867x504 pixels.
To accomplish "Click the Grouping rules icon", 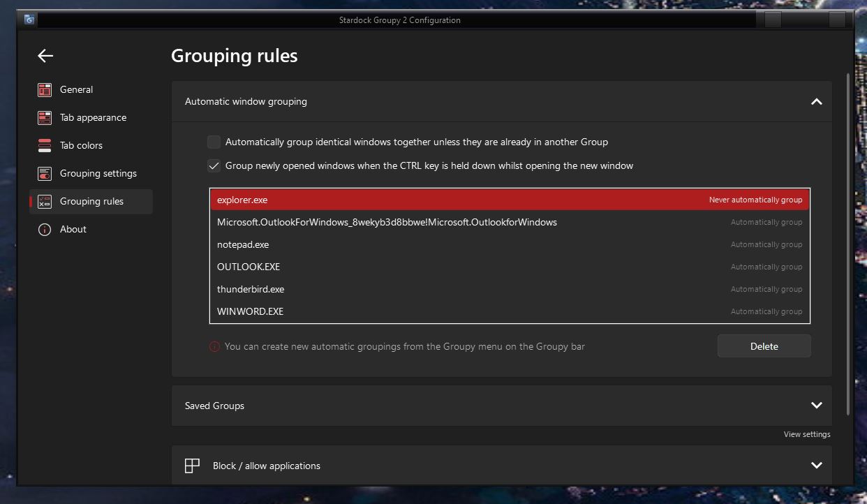I will (45, 202).
